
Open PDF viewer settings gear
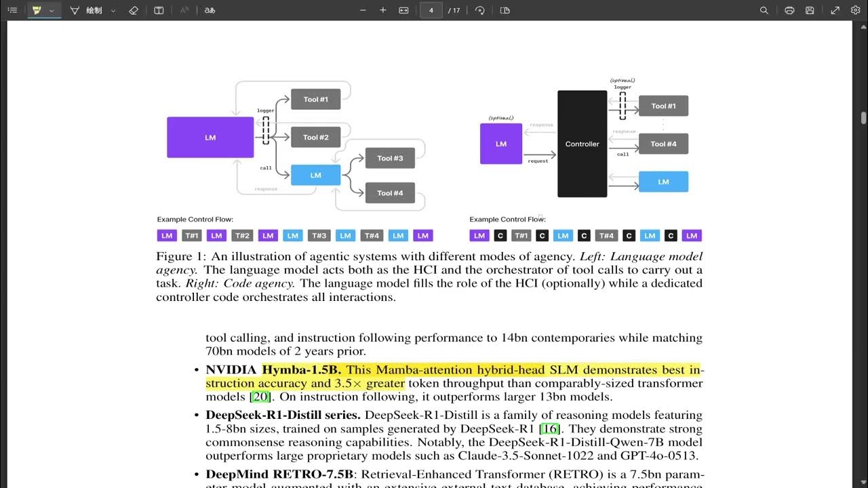[855, 10]
